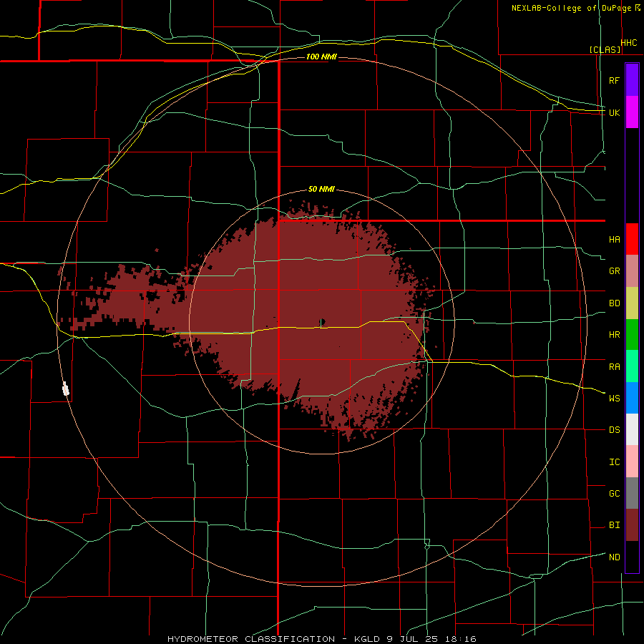Click the HHC product code label
This screenshot has height=644, width=644.
629,43
